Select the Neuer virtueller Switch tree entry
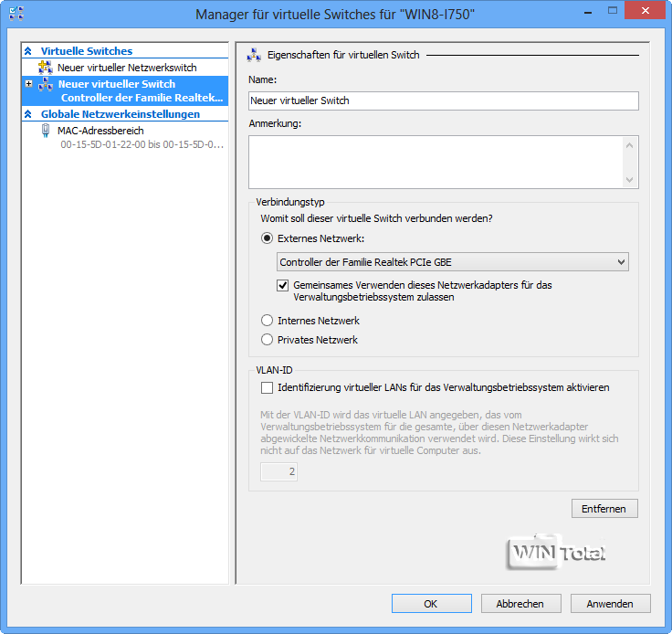Image resolution: width=672 pixels, height=634 pixels. pos(125,90)
